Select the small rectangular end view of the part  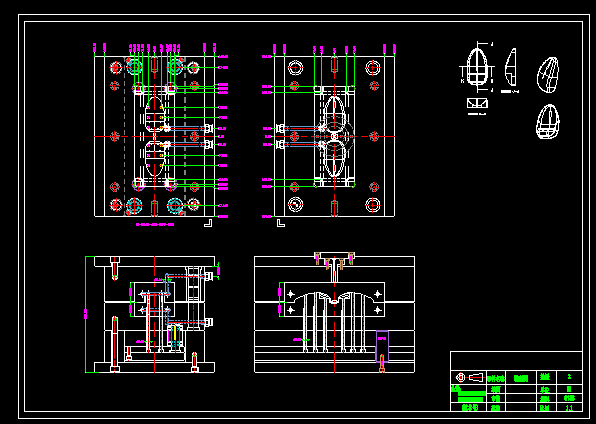[477, 103]
